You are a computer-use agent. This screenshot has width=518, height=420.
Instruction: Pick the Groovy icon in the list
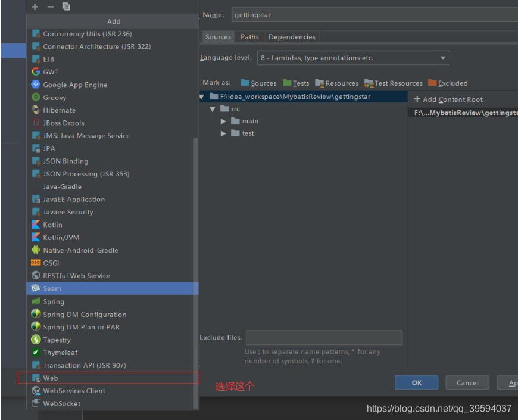point(36,97)
